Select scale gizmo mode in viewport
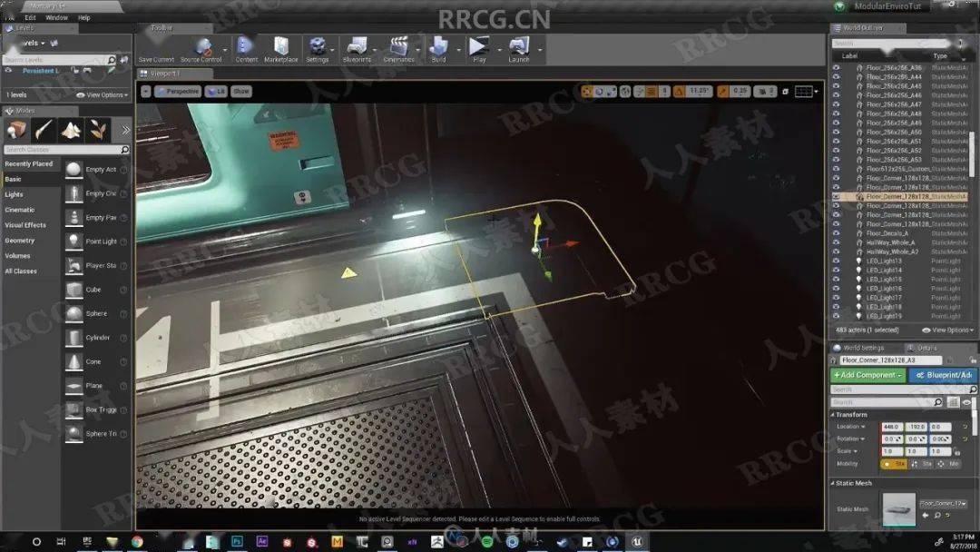 [611, 92]
